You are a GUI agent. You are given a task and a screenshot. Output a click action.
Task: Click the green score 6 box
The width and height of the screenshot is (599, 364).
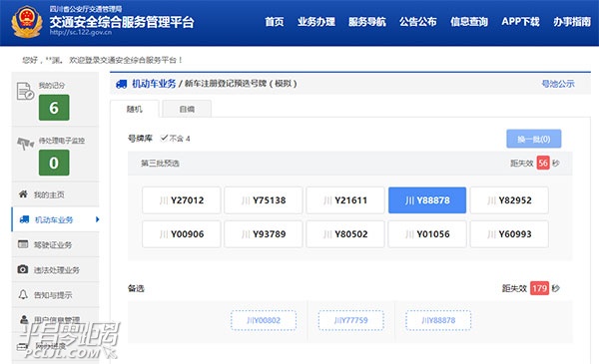pos(54,108)
